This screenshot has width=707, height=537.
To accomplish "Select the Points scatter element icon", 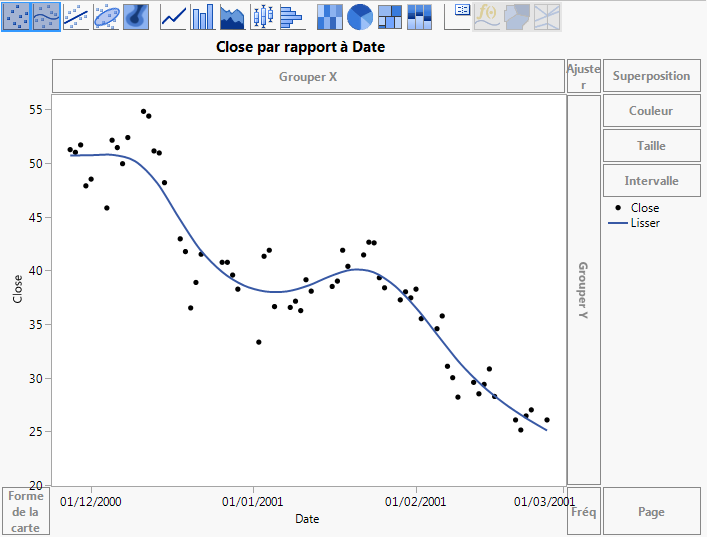I will (x=16, y=17).
